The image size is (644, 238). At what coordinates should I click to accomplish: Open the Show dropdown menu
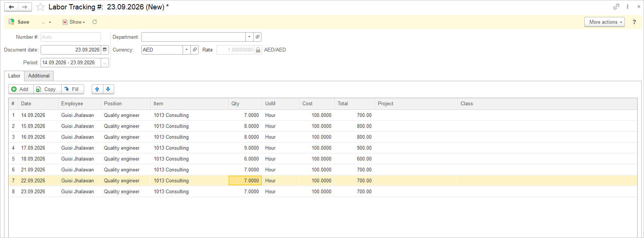(74, 22)
